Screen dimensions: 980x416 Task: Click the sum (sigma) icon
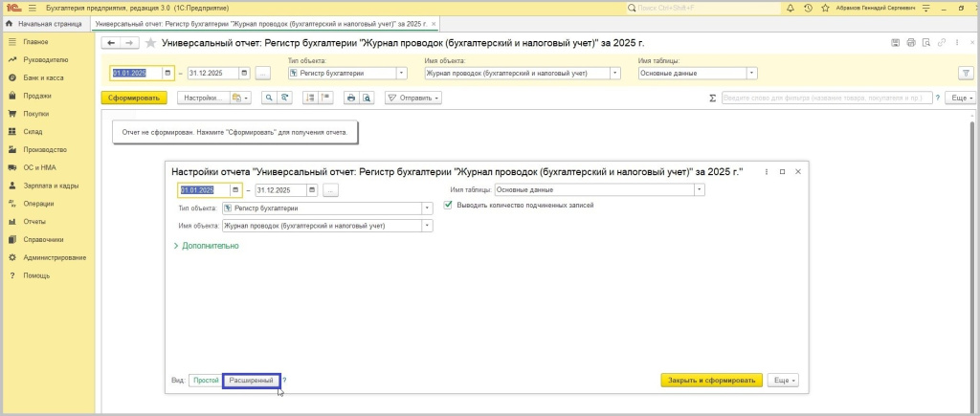[712, 98]
